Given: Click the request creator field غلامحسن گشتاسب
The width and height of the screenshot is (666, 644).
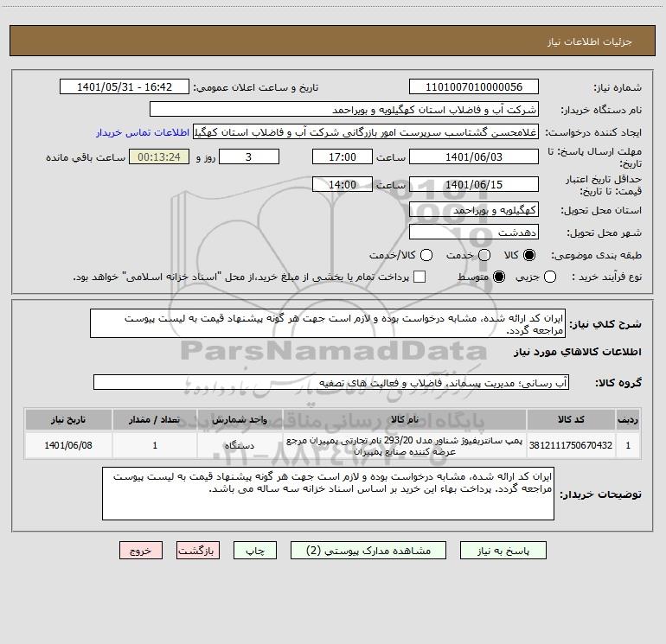Looking at the screenshot, I should (366, 132).
